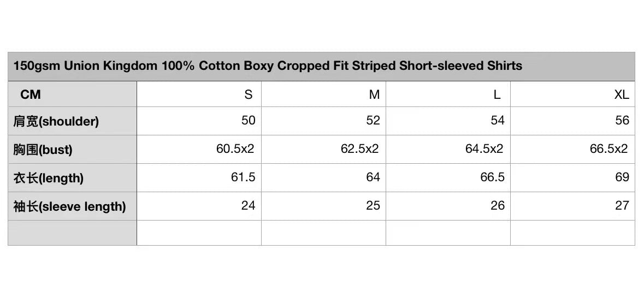644x297 pixels.
Task: Click the bust row label
Action: (72, 149)
